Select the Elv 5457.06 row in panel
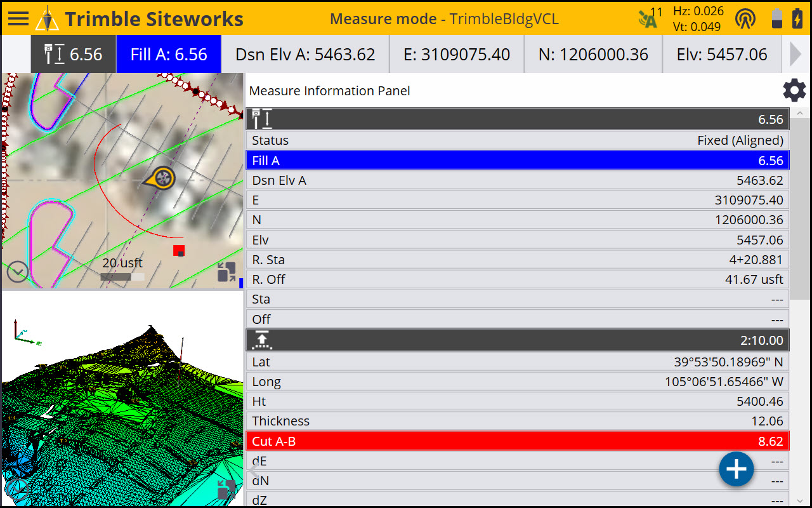Viewport: 812px width, 508px height. tap(518, 240)
